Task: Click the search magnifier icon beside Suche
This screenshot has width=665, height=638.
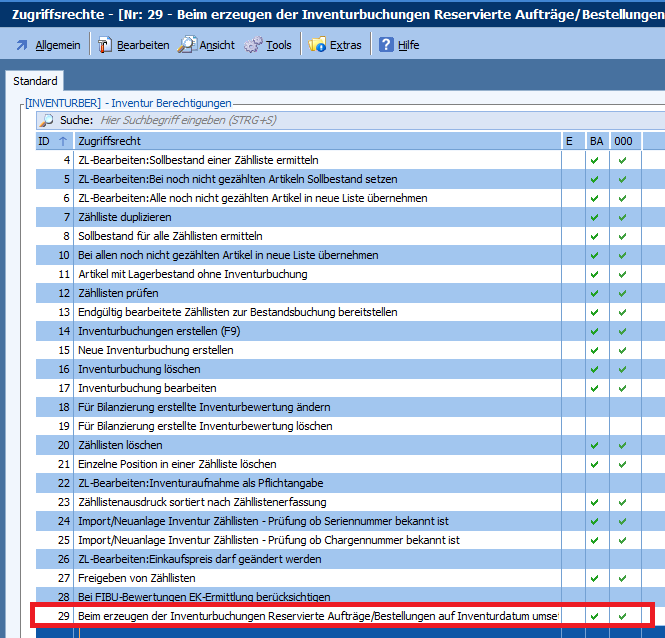Action: click(x=46, y=120)
